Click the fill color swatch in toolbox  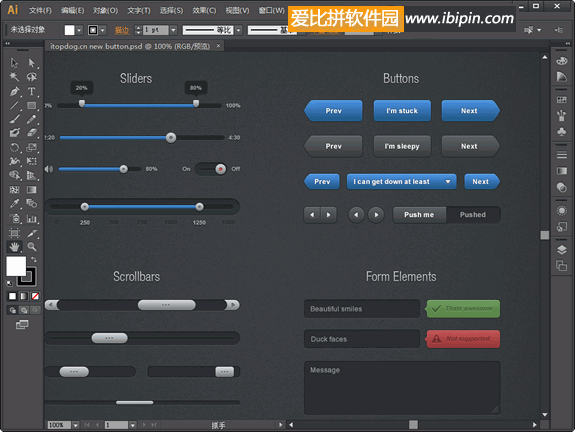click(x=16, y=266)
